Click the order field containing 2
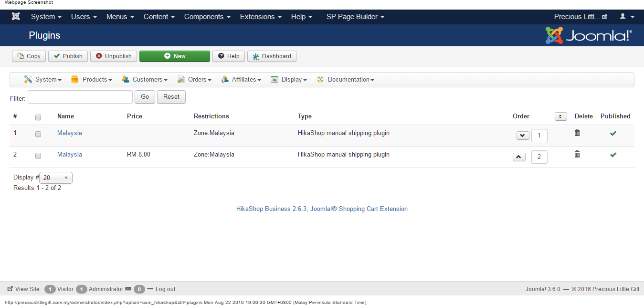 (x=539, y=157)
